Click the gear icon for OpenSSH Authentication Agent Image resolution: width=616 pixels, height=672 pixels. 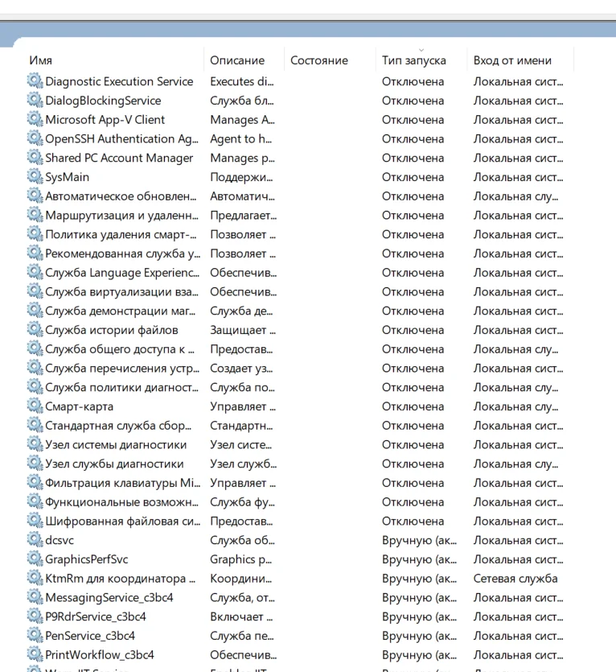[x=35, y=138]
